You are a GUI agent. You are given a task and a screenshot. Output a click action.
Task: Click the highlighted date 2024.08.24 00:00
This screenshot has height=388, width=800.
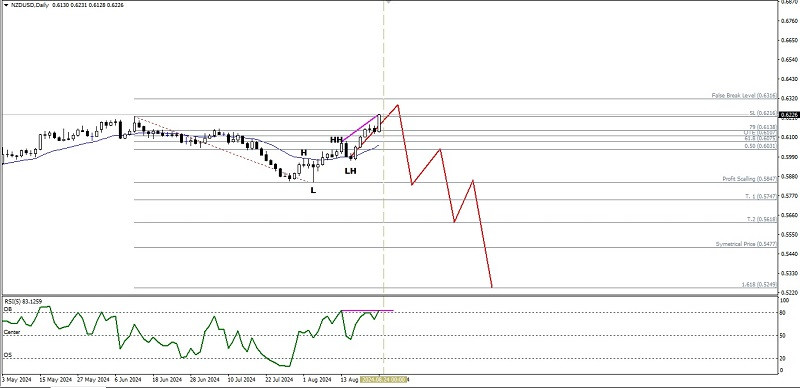point(384,379)
